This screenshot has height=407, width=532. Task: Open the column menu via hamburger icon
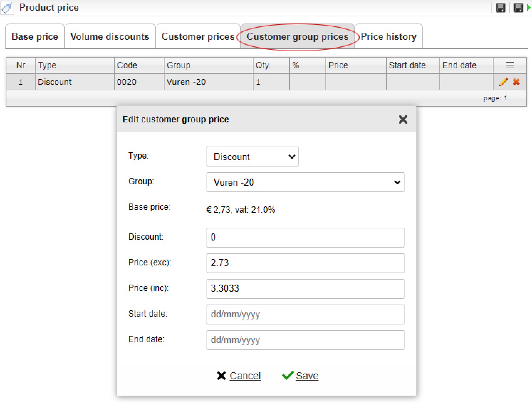510,65
